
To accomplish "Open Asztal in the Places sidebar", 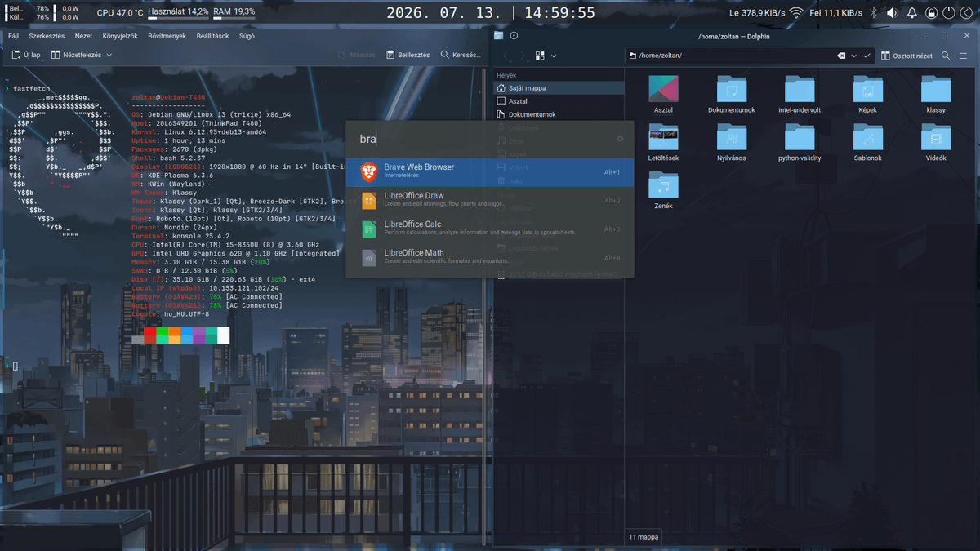I will (559, 101).
